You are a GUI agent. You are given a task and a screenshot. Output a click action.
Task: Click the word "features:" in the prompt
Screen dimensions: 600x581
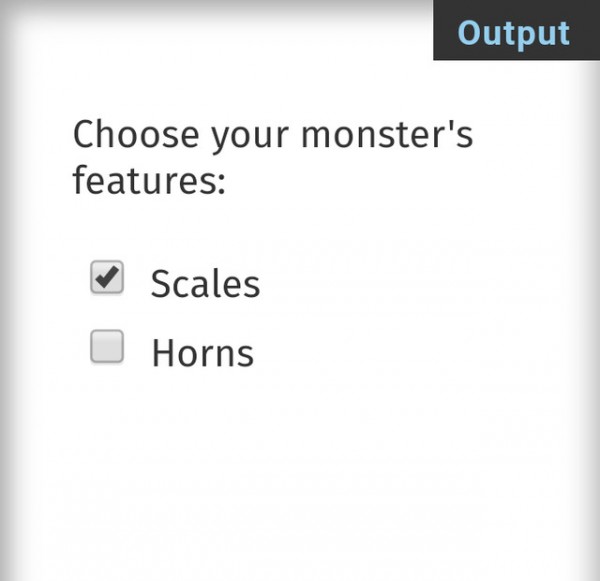click(149, 184)
